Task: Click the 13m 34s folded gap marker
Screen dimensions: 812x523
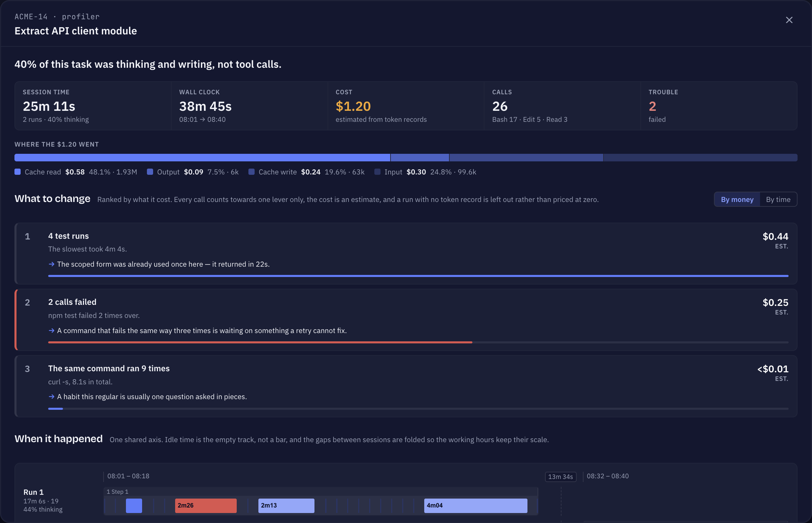Action: point(560,477)
